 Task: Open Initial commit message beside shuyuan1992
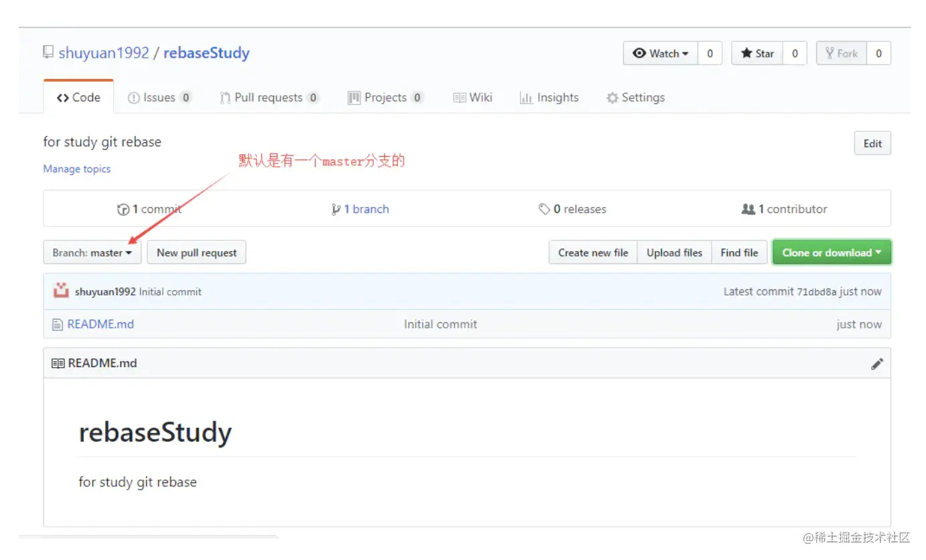pos(170,292)
